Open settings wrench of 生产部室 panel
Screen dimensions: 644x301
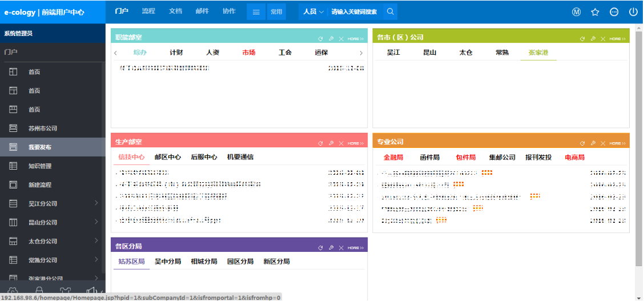331,143
